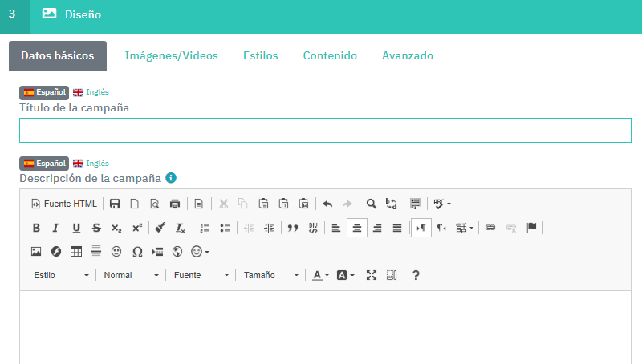642x364 pixels.
Task: Switch to the Imágenes/Videos tab
Action: pyautogui.click(x=172, y=56)
